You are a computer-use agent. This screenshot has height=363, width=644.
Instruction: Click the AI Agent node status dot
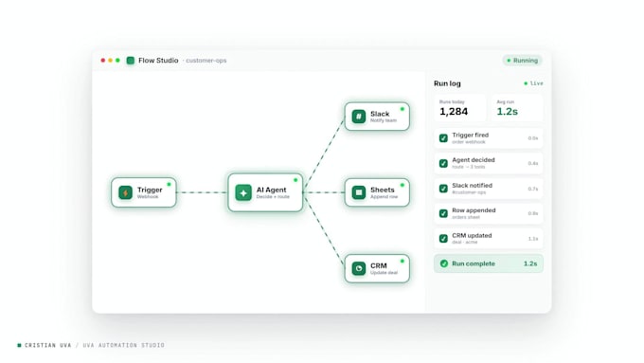click(295, 180)
